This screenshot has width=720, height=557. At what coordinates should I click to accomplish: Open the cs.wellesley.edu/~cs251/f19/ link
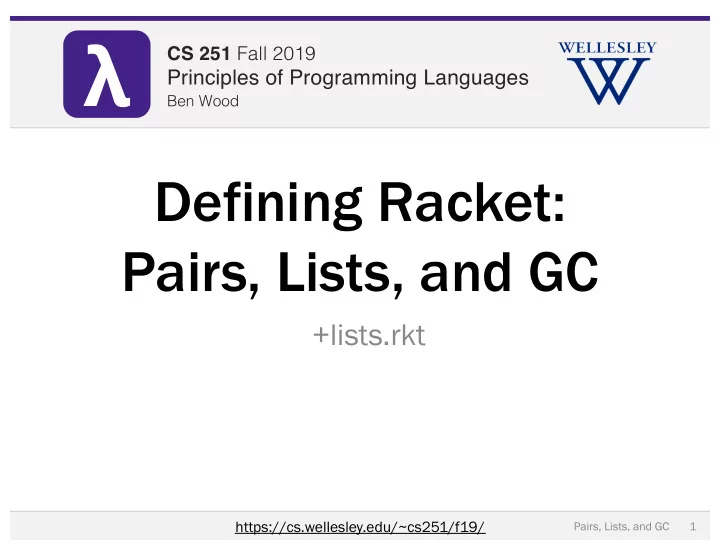tap(360, 527)
